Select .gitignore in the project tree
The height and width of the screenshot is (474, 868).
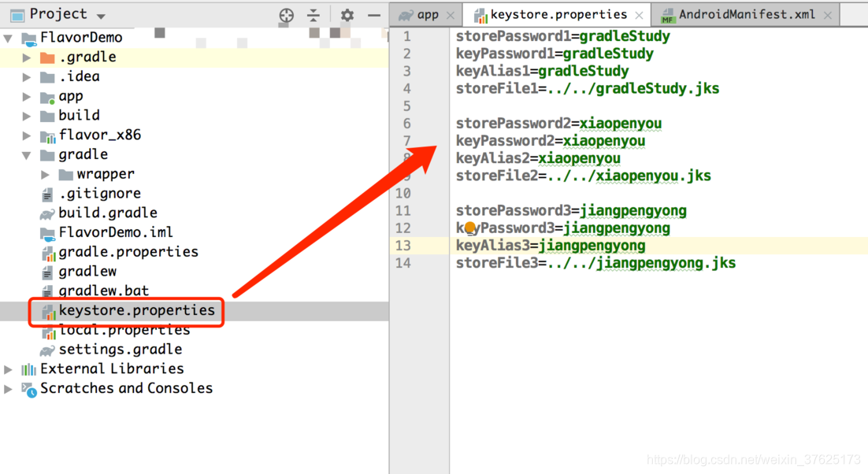pos(100,194)
